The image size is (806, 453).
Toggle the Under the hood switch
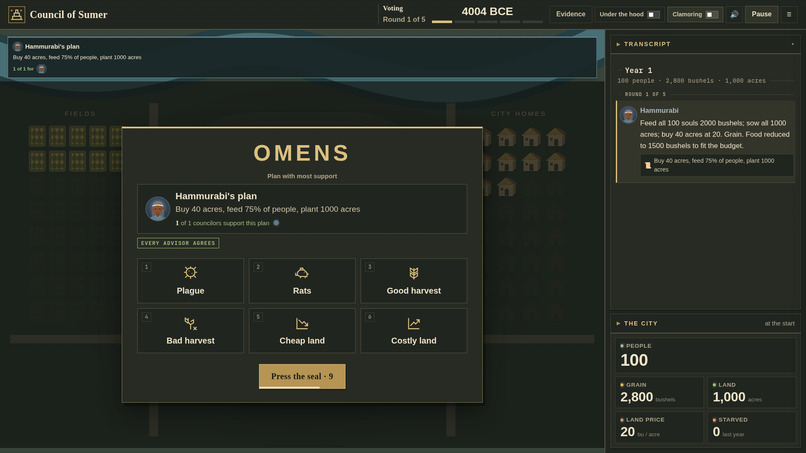click(x=653, y=14)
